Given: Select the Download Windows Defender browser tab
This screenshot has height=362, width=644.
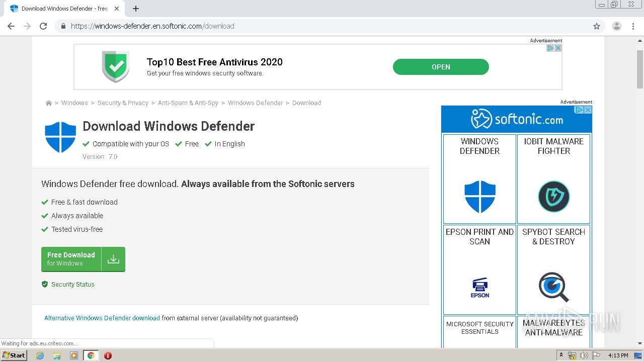Looking at the screenshot, I should click(x=65, y=9).
